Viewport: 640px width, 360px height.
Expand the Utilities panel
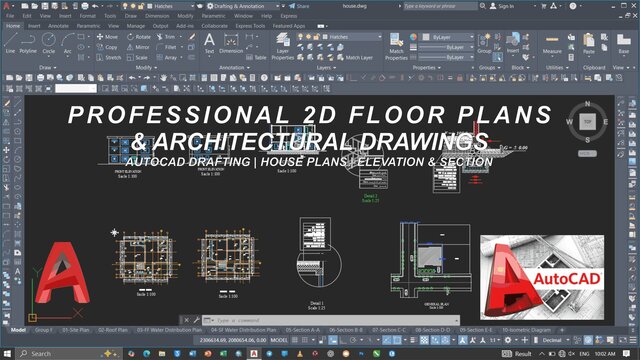point(557,67)
